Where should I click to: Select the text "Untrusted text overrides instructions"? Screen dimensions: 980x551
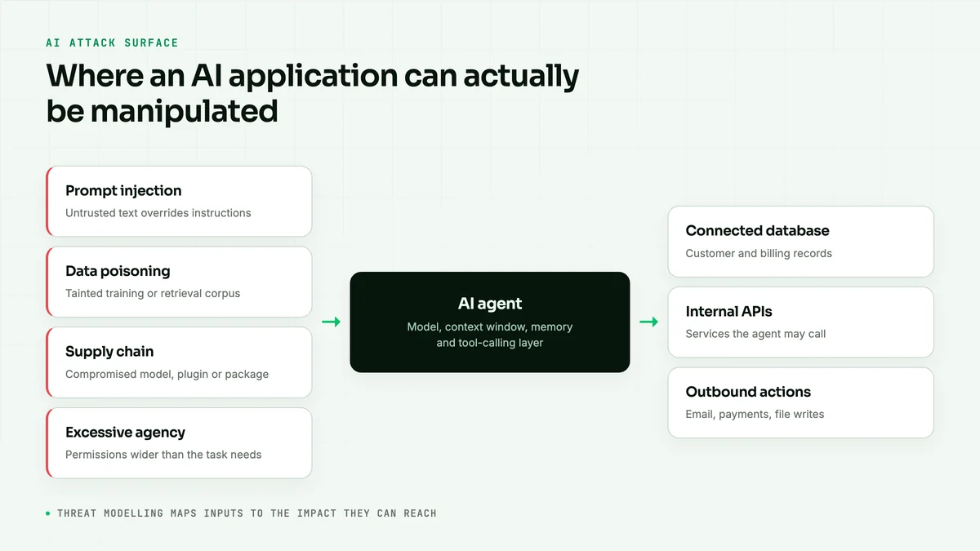[x=158, y=213]
